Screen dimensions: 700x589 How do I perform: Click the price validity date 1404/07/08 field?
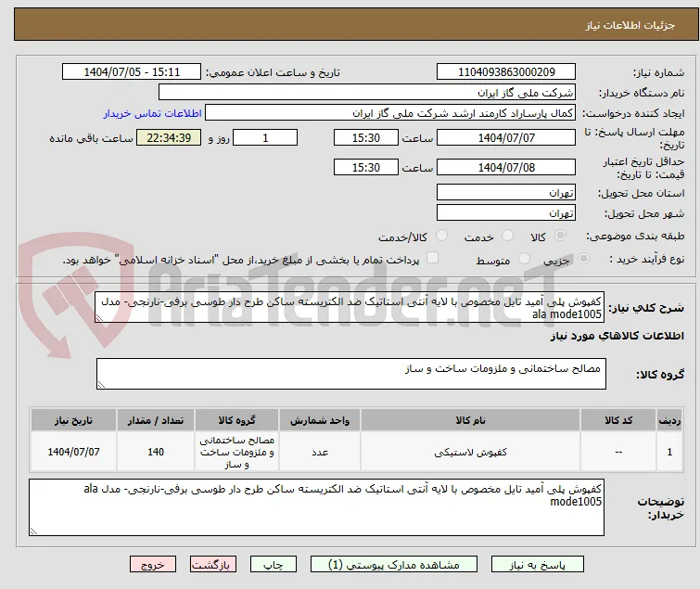point(506,168)
